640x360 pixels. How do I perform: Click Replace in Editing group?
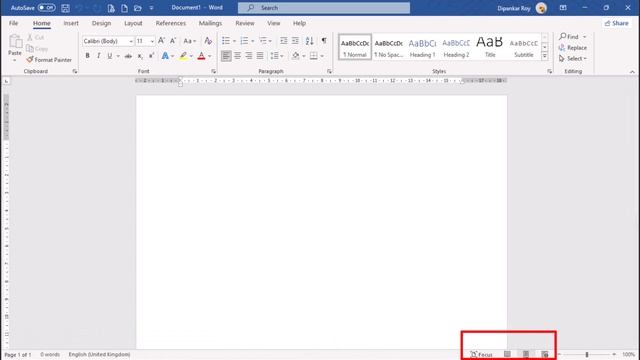point(573,48)
